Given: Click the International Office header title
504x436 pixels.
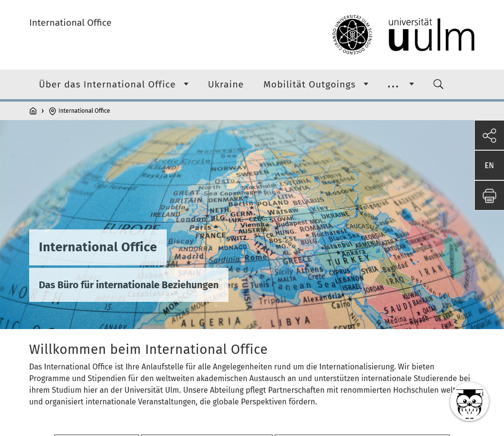Looking at the screenshot, I should pyautogui.click(x=70, y=22).
